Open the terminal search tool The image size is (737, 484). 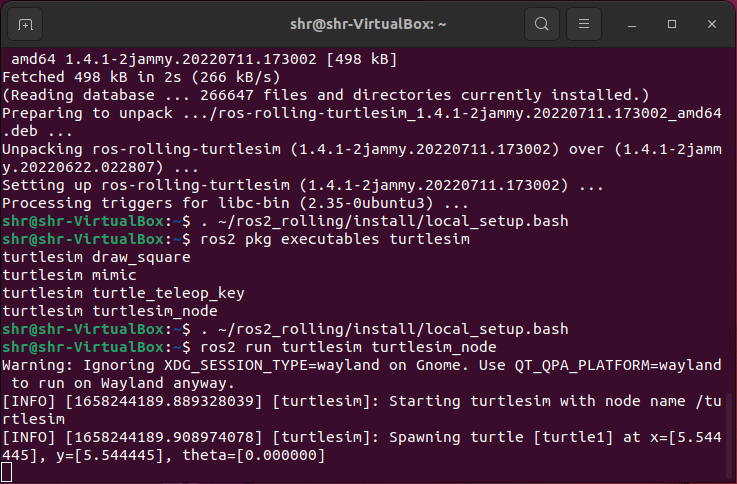point(541,24)
